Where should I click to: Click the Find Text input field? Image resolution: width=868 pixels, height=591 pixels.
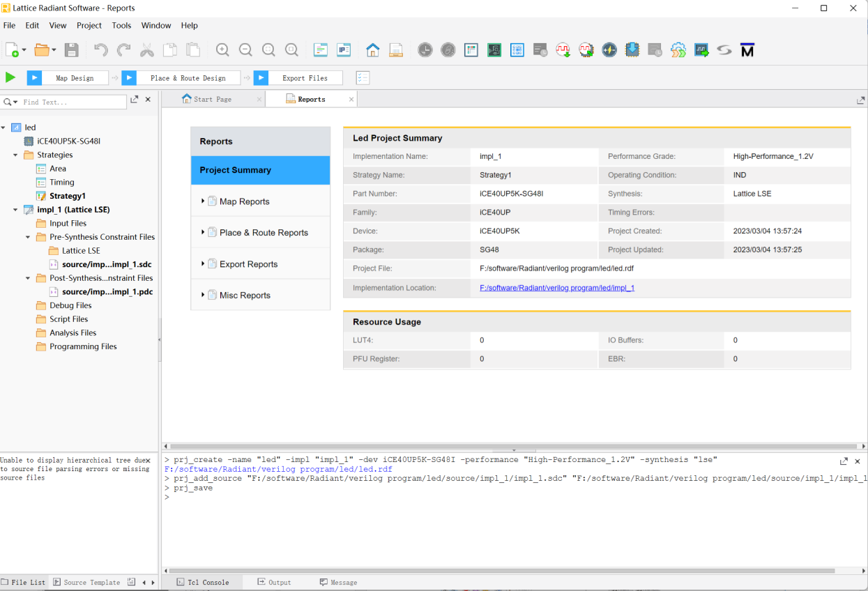click(73, 102)
